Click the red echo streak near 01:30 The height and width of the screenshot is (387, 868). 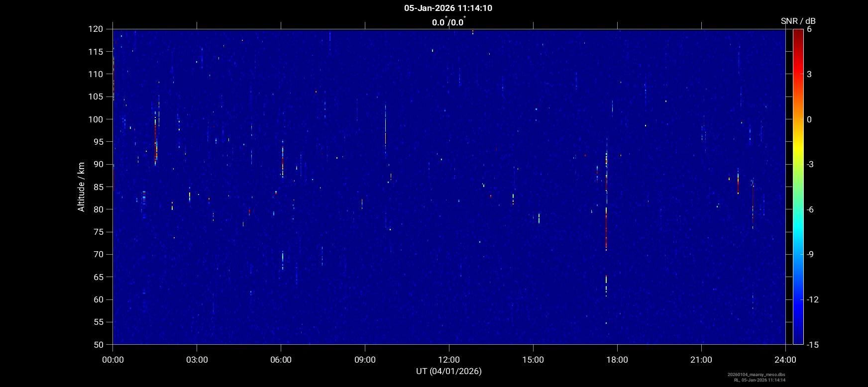[x=155, y=139]
